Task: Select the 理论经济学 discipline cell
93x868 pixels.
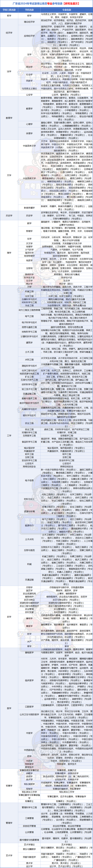Action: 29,22
